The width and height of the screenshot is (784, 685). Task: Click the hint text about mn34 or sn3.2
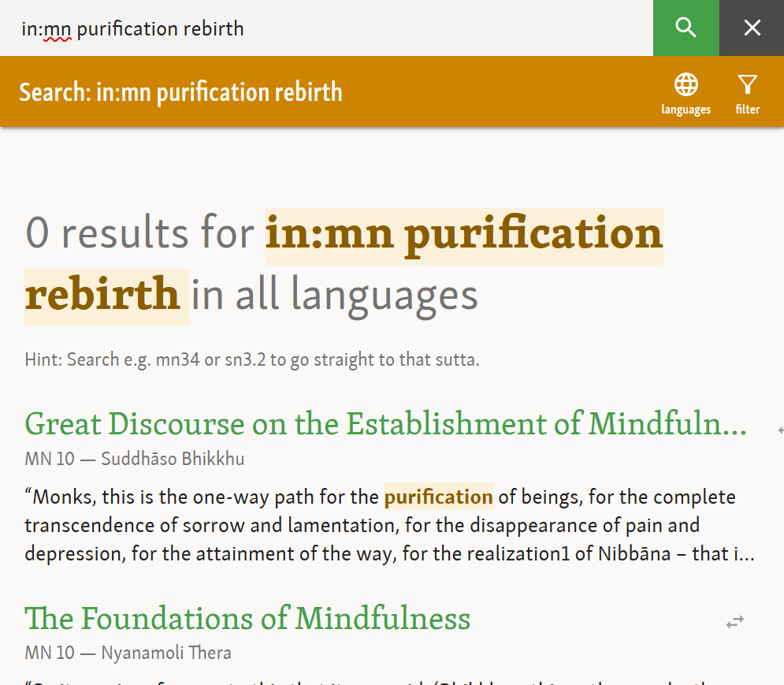click(252, 359)
